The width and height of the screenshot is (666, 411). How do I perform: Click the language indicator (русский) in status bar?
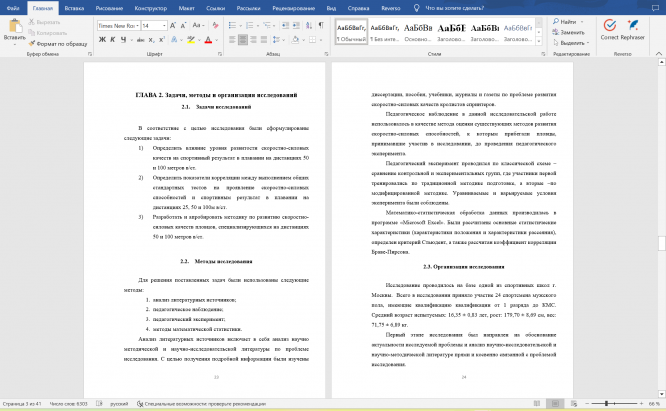(119, 404)
